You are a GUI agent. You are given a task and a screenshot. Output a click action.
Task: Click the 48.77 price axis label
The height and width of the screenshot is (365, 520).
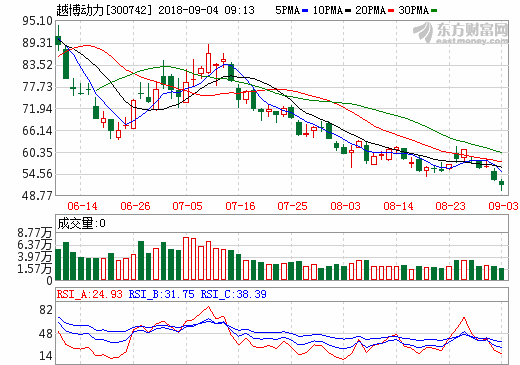pos(37,195)
